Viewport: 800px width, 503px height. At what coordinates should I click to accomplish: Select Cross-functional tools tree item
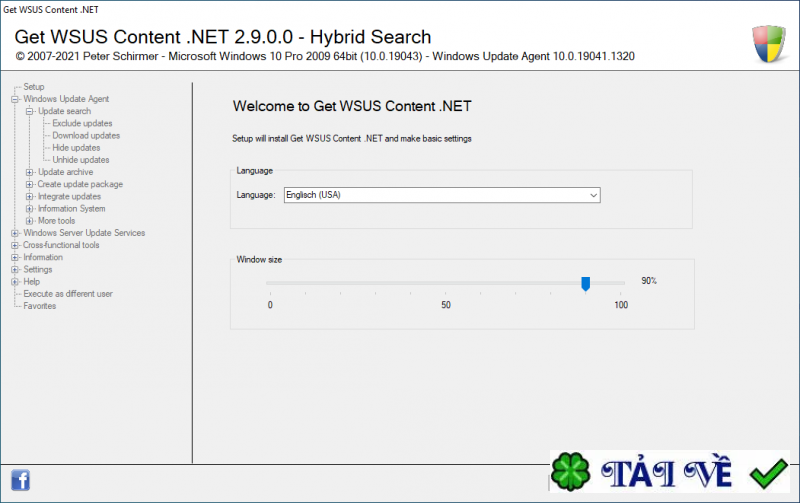pos(61,245)
